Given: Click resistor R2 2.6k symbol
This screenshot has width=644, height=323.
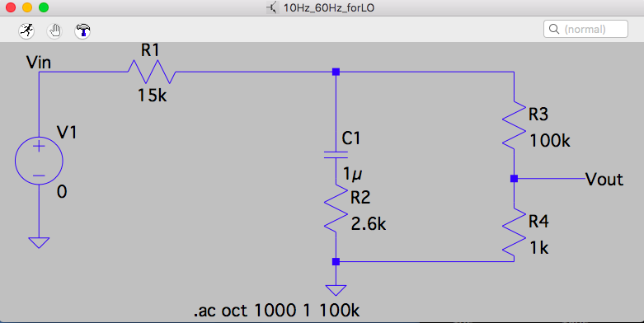Looking at the screenshot, I should click(336, 208).
